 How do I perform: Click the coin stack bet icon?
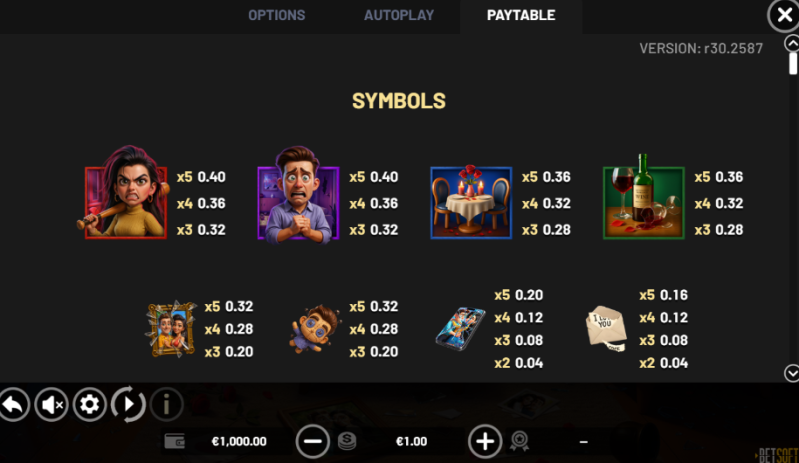tap(347, 441)
